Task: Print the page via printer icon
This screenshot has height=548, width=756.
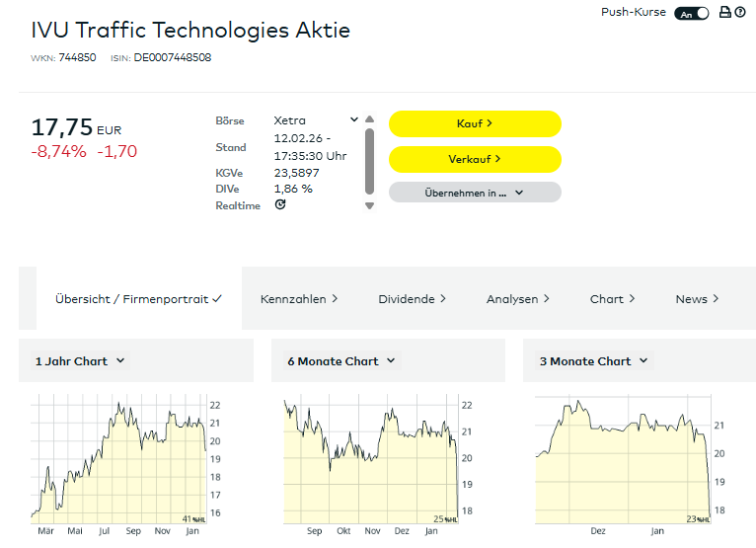Action: coord(724,12)
